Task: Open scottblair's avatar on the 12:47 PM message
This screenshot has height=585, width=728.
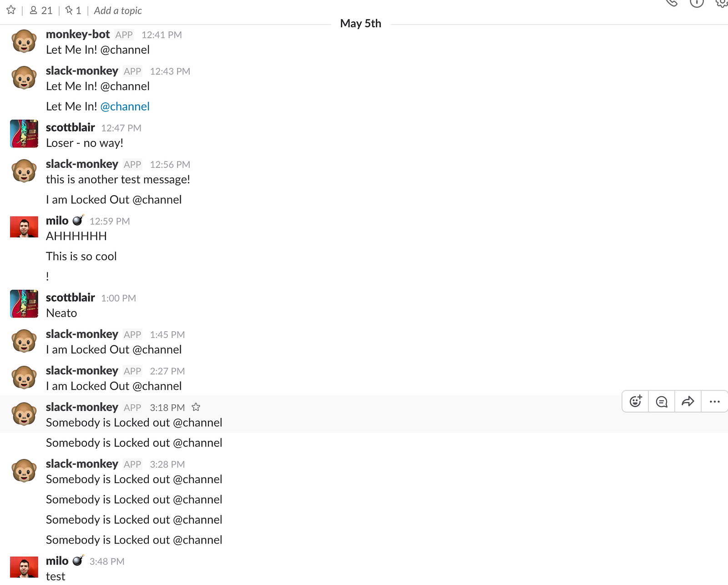Action: pos(24,134)
